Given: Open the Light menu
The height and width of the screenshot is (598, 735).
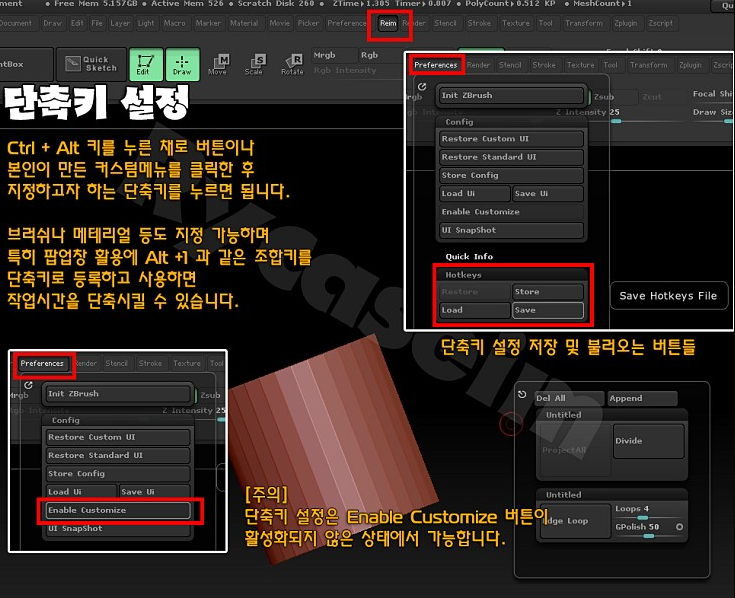Looking at the screenshot, I should click(x=146, y=23).
